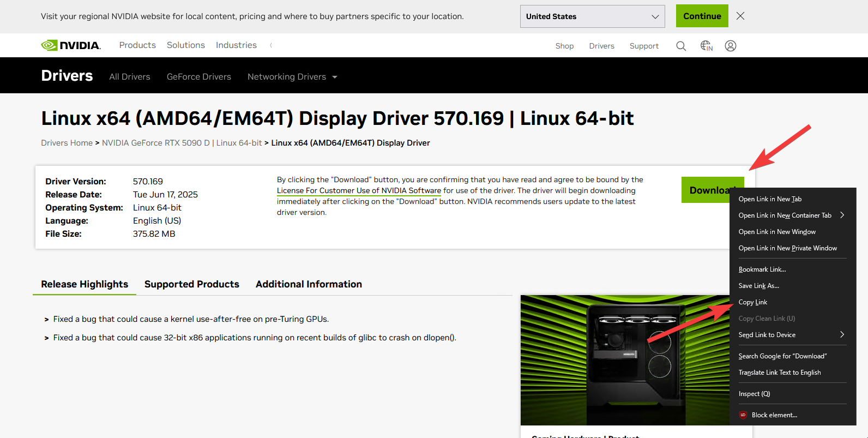Click the uBlock icon beside Block element
The width and height of the screenshot is (868, 438).
point(743,415)
